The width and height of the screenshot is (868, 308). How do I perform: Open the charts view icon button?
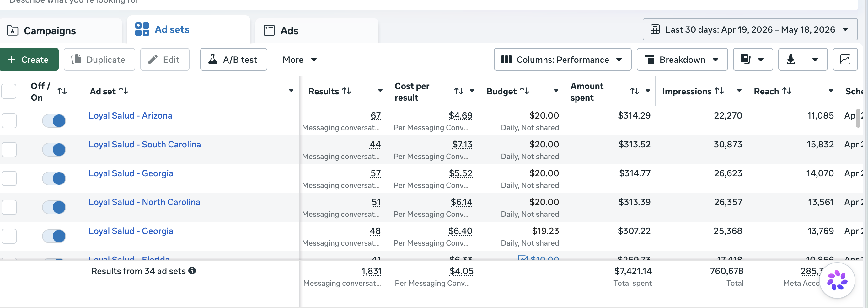845,60
